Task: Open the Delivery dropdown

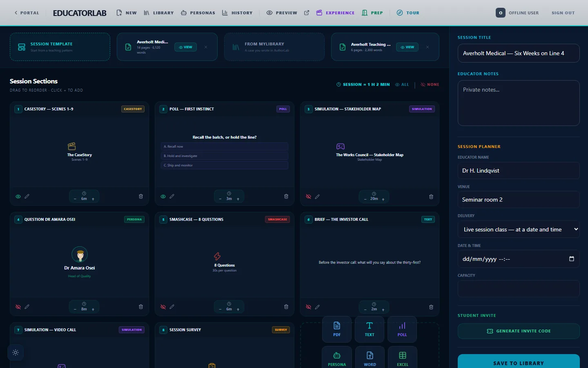Action: [519, 229]
